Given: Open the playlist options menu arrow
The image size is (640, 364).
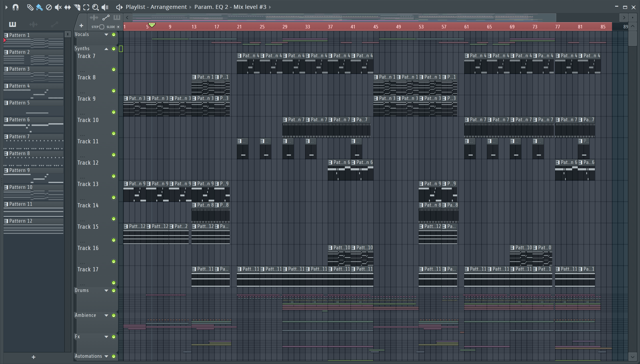Looking at the screenshot, I should coord(6,7).
